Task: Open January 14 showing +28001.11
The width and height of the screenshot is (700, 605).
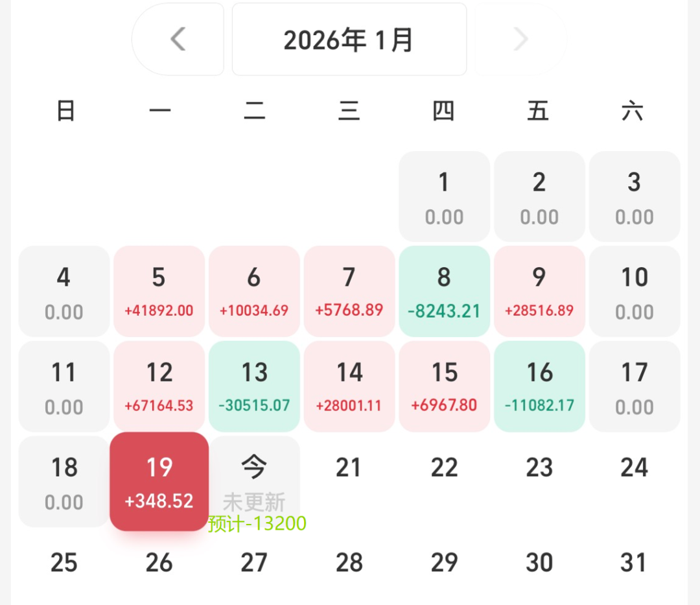Action: [x=349, y=386]
